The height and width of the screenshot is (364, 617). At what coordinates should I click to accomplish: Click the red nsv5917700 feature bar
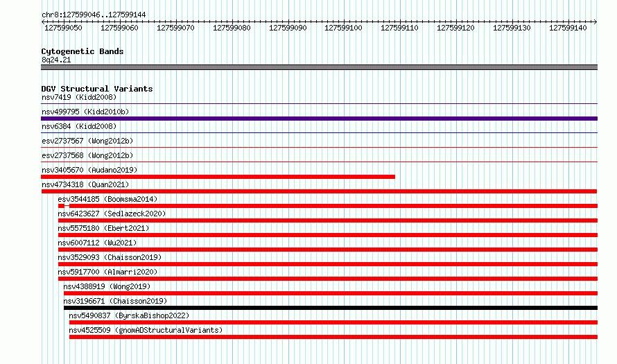tap(328, 279)
